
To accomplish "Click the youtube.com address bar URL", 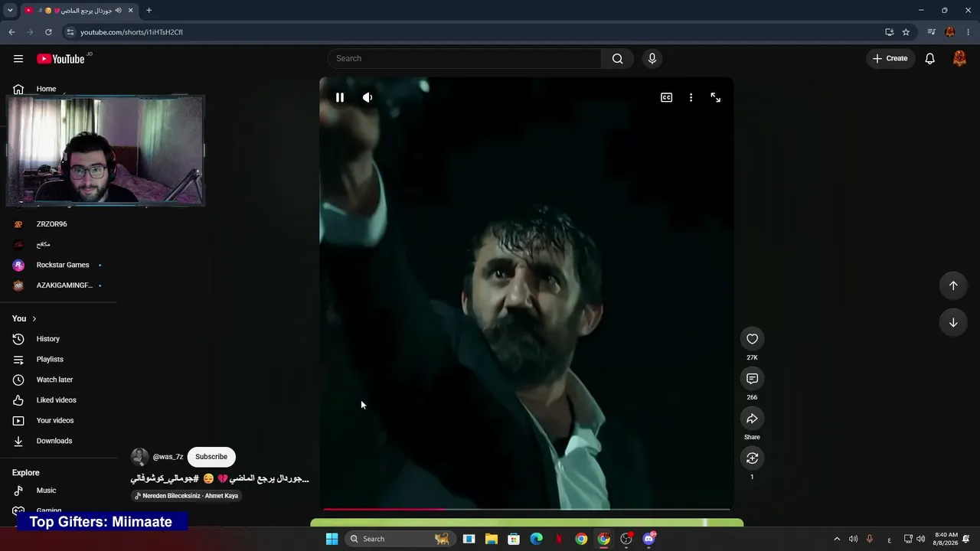I will [x=132, y=32].
